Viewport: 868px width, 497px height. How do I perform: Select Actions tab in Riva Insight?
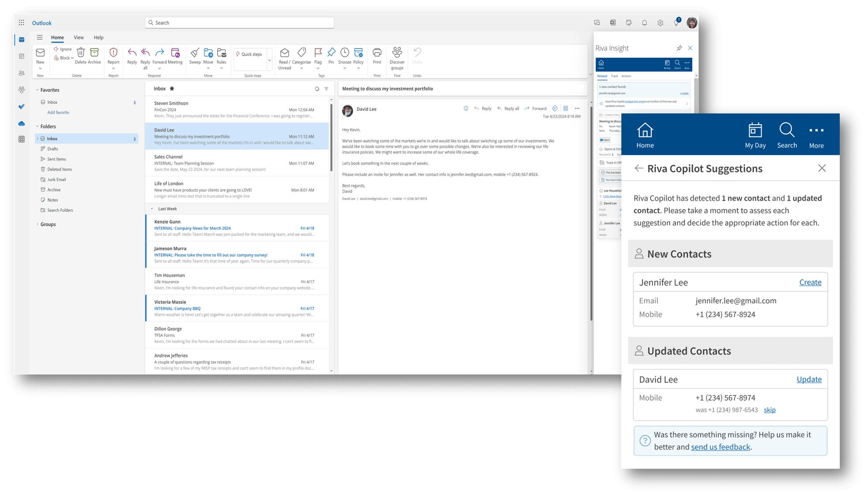click(x=626, y=76)
